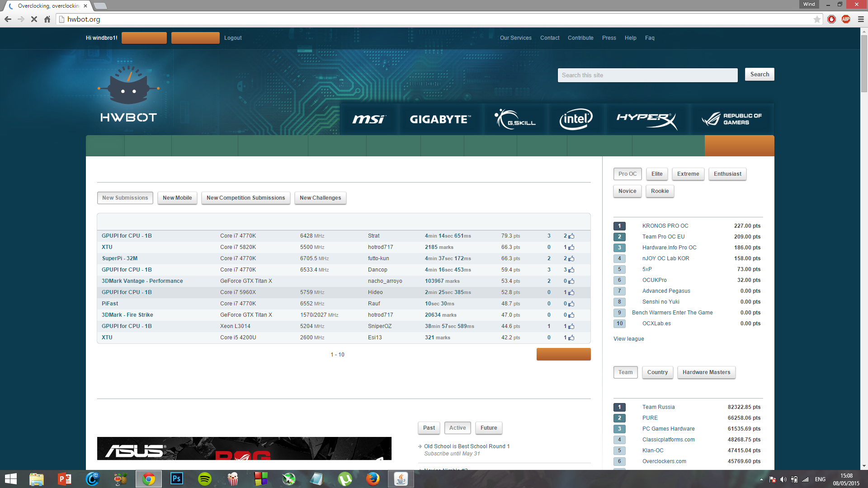The width and height of the screenshot is (868, 488).
Task: Open the G.SKILL sponsor logo
Action: pyautogui.click(x=515, y=119)
